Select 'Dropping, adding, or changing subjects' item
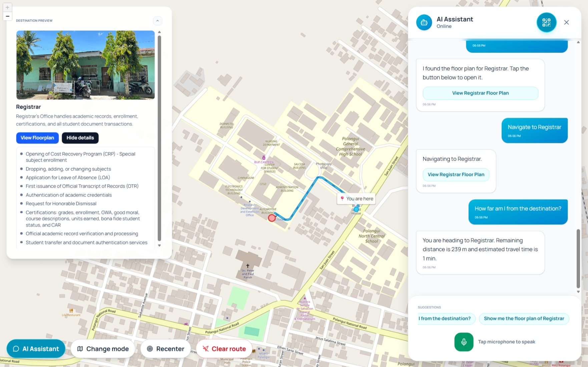588x367 pixels. (x=68, y=169)
